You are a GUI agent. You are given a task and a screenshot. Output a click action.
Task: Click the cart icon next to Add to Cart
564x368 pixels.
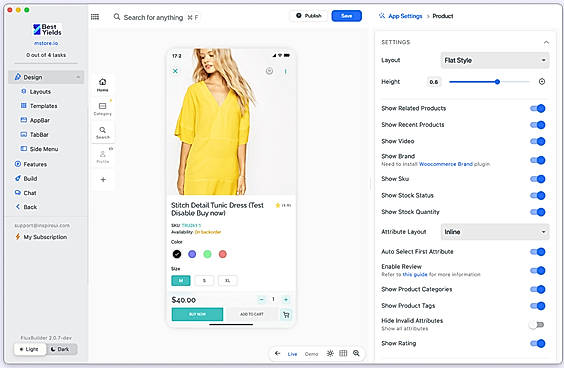tap(286, 315)
